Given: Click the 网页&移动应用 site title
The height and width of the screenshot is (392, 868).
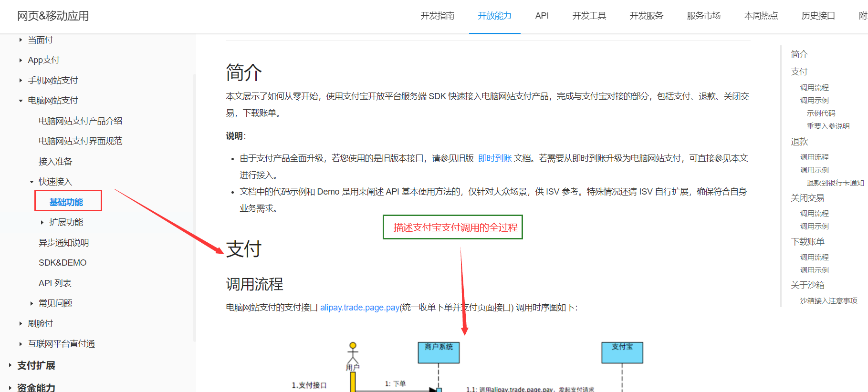Looking at the screenshot, I should click(x=53, y=16).
